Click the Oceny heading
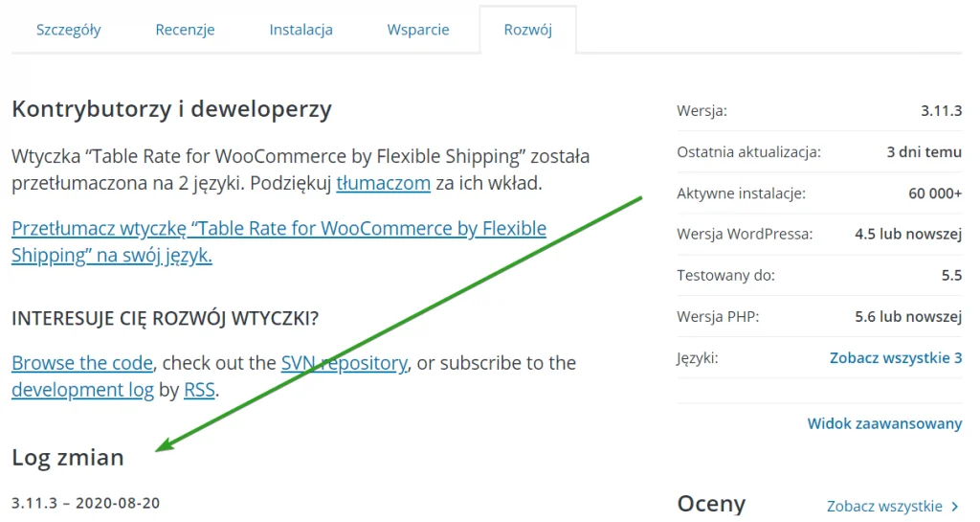Image resolution: width=980 pixels, height=522 pixels. [711, 504]
